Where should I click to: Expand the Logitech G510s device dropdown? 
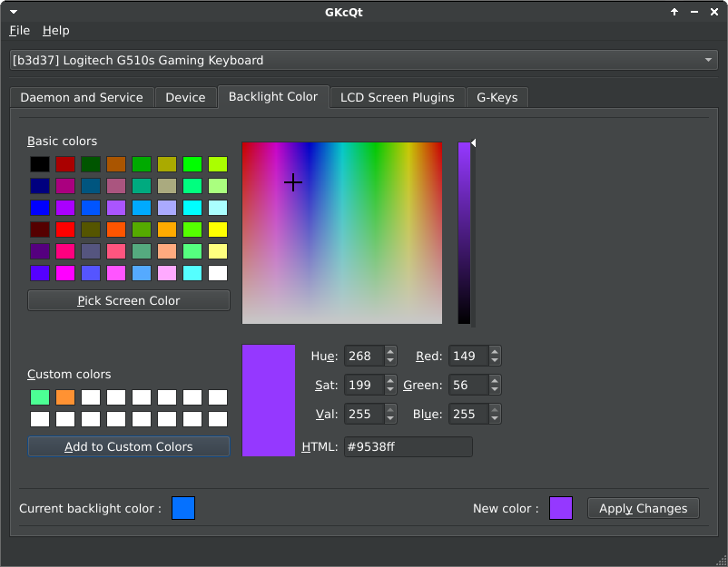[x=363, y=60]
